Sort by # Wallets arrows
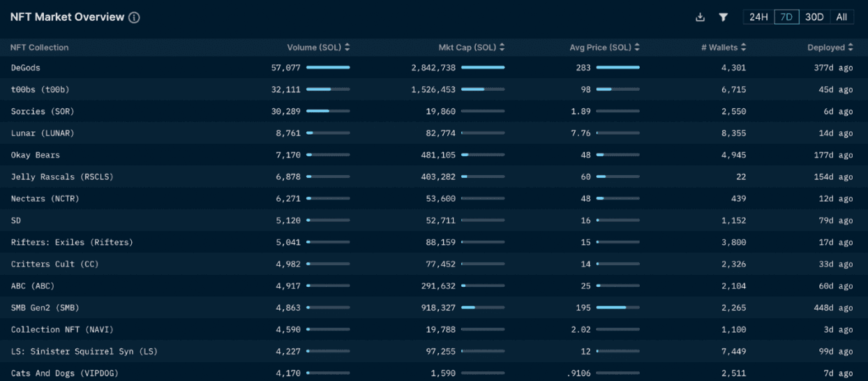868x381 pixels. [744, 47]
